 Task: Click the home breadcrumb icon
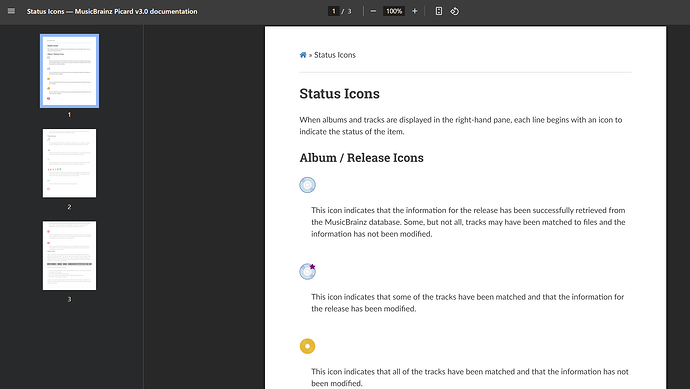pos(303,55)
